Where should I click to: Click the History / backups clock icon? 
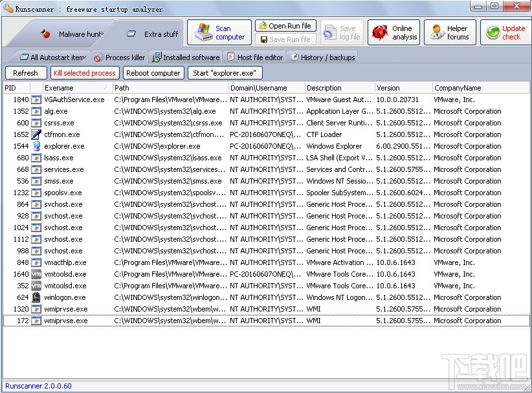[x=294, y=58]
